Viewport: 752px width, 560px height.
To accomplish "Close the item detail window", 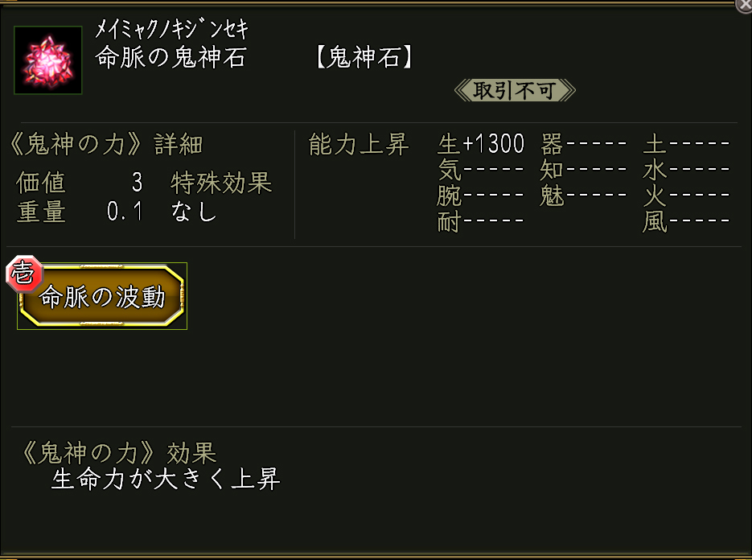I will pyautogui.click(x=744, y=5).
